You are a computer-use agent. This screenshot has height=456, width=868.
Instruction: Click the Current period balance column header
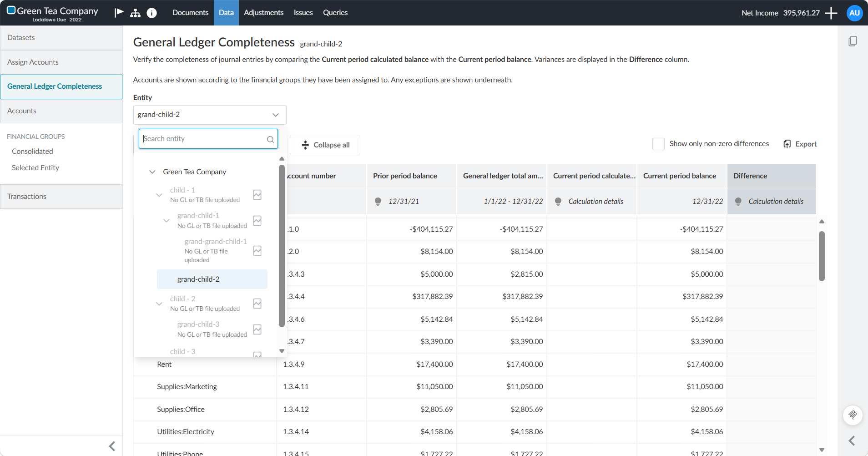[x=682, y=176]
